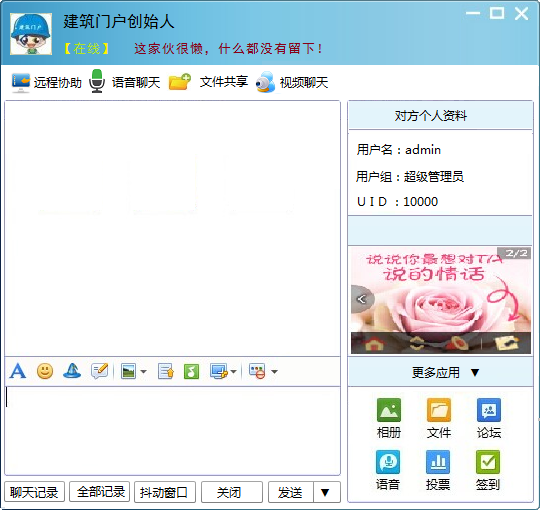Open the 投票 voting app

(x=438, y=470)
